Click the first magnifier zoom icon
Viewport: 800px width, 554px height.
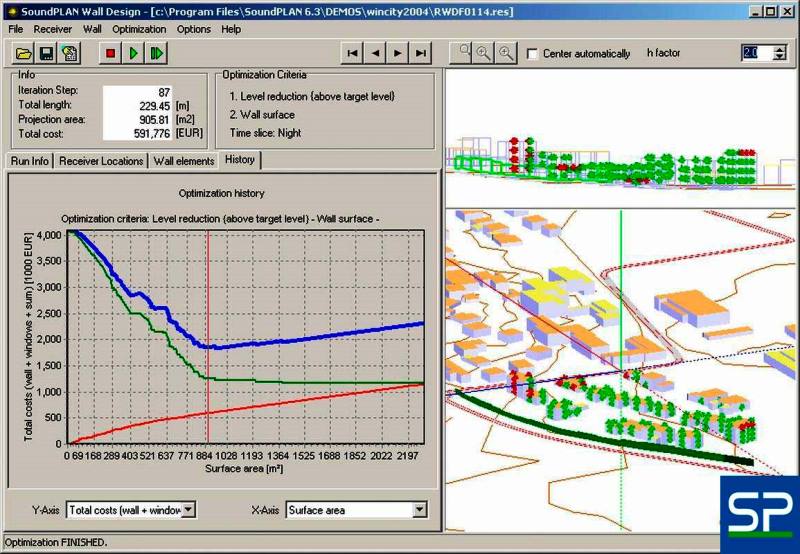(x=463, y=52)
